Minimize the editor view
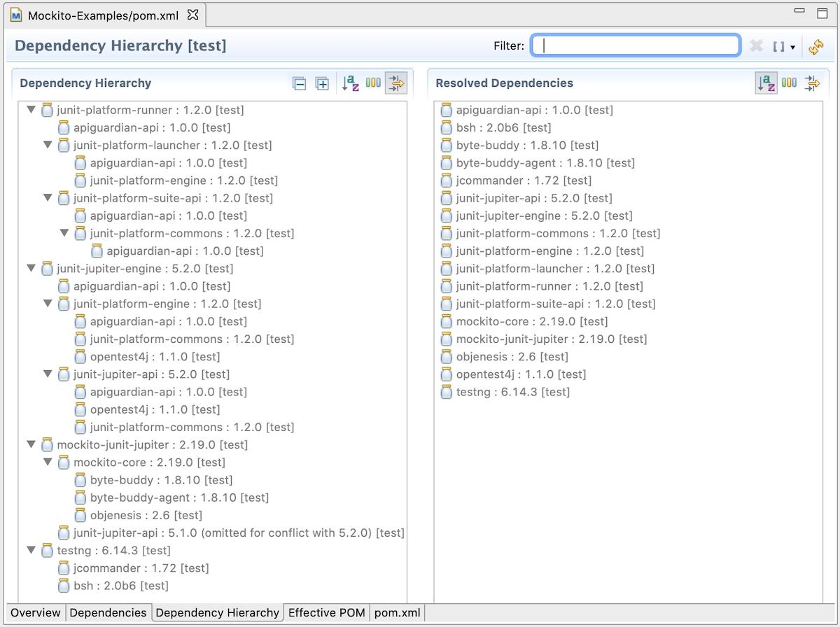Viewport: 840px width, 627px height. coord(799,12)
